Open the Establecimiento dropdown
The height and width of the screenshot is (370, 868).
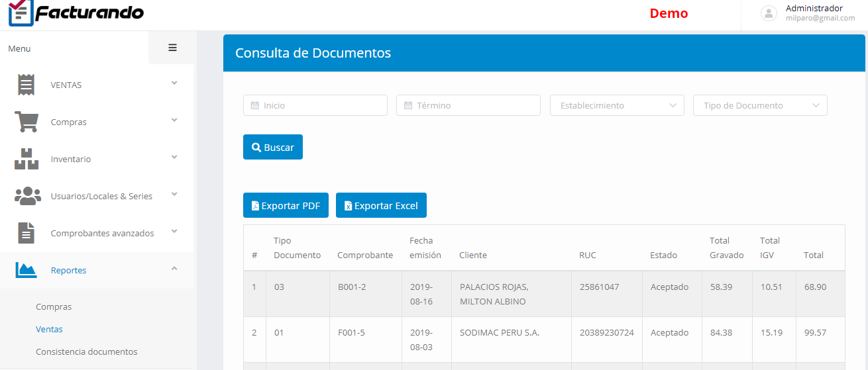(x=617, y=105)
